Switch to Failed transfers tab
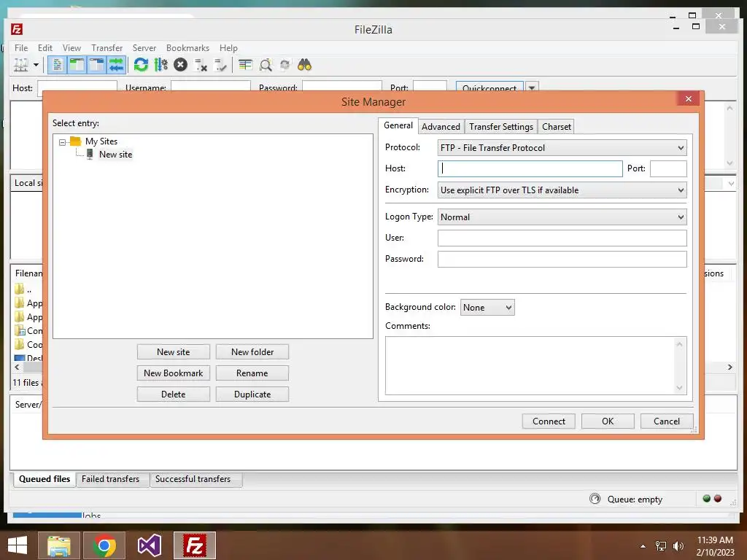Screen dimensions: 747x560 (x=111, y=479)
